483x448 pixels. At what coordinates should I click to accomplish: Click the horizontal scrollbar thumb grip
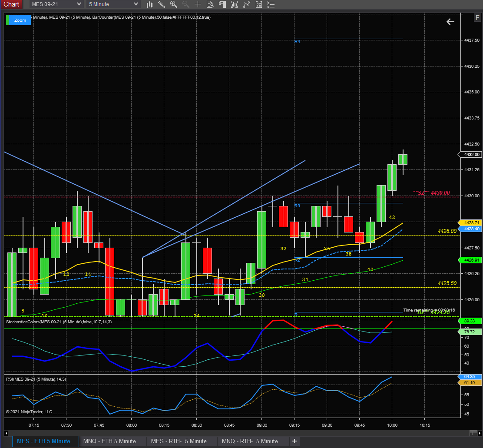(x=473, y=433)
